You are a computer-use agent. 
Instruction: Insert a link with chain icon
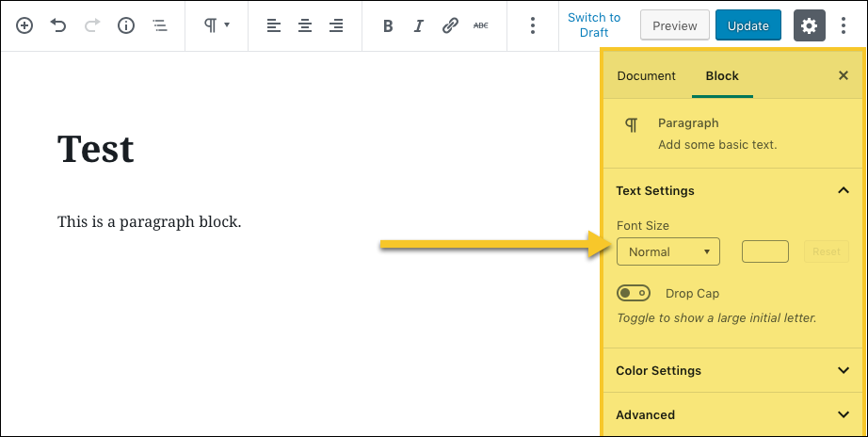point(450,25)
